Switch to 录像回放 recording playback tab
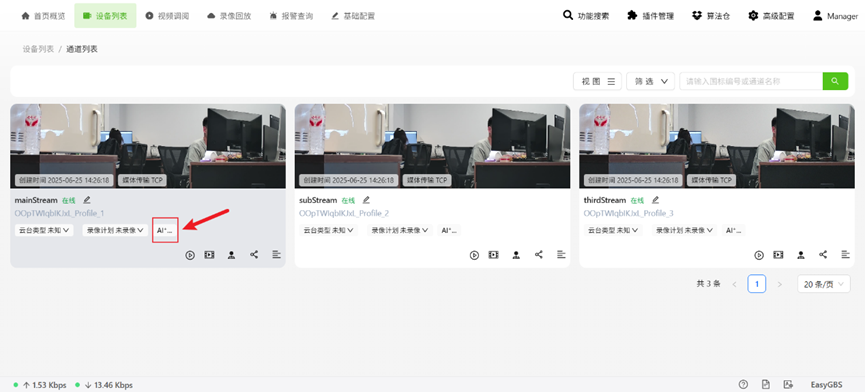Viewport: 865px width, 392px height. coord(229,16)
